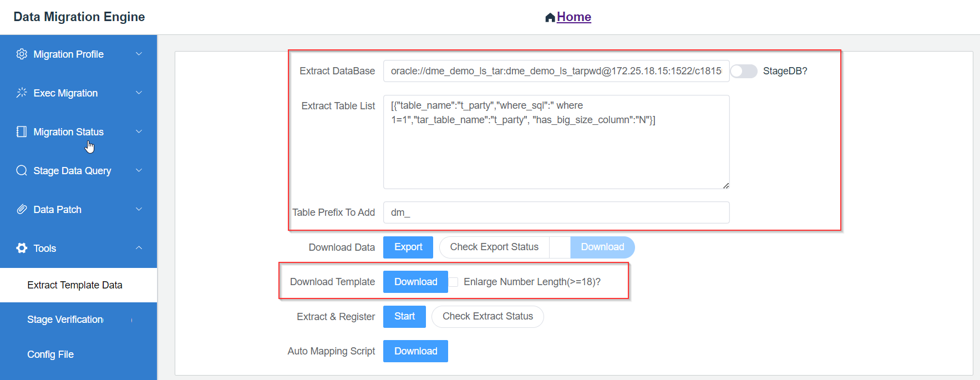Expand Stage Data Query chevron
The height and width of the screenshot is (380, 980).
(139, 170)
